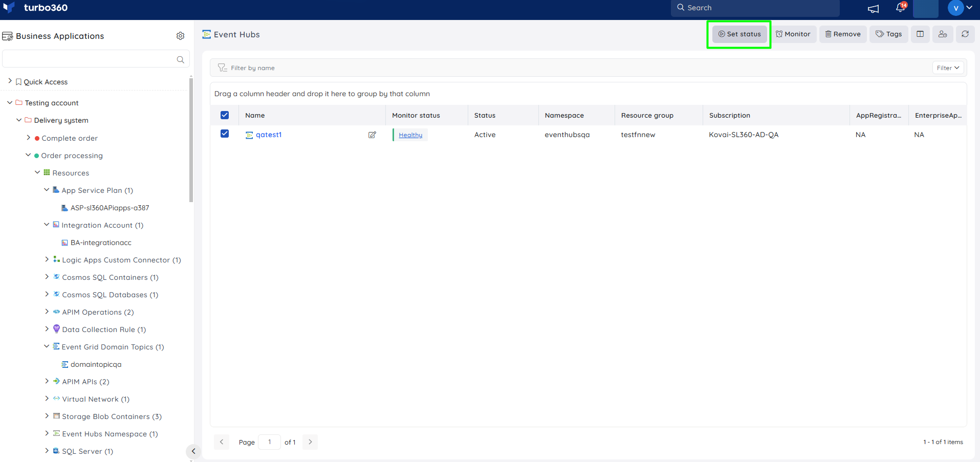The width and height of the screenshot is (980, 462).
Task: Click the Tags button
Action: [x=889, y=34]
